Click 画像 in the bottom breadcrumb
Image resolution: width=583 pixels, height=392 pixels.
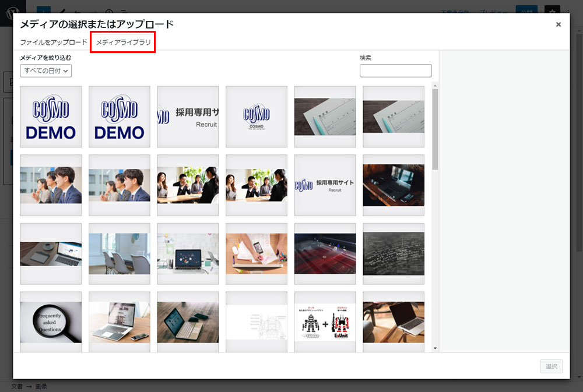41,386
